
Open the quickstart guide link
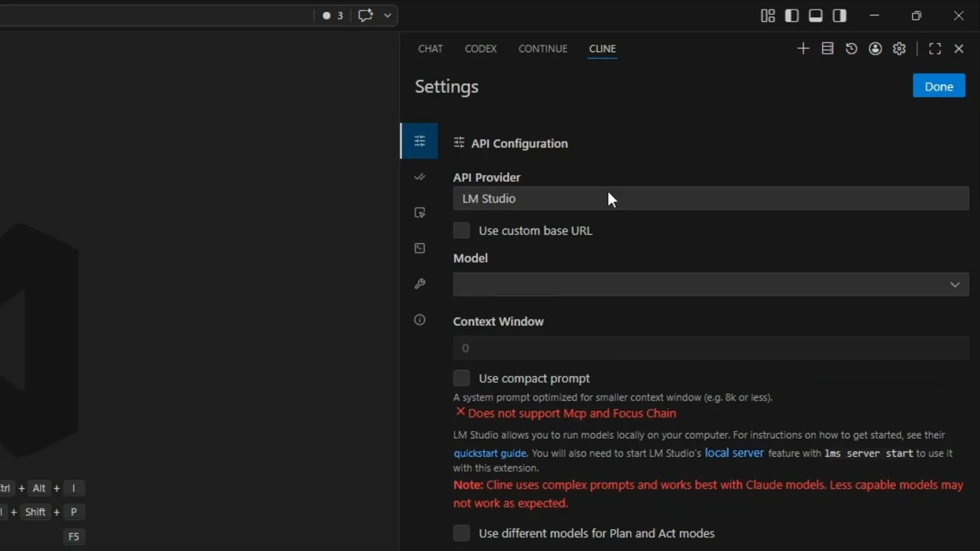click(x=490, y=454)
